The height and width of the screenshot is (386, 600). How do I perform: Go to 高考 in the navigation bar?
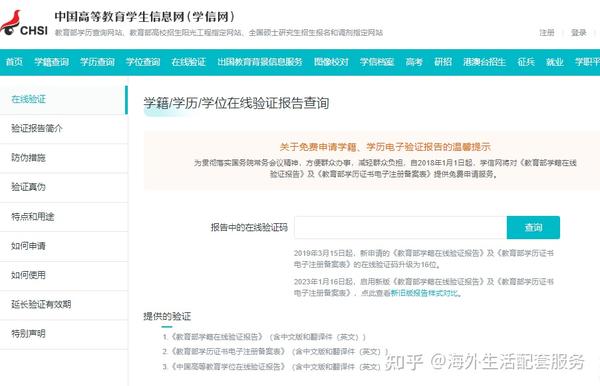(414, 62)
